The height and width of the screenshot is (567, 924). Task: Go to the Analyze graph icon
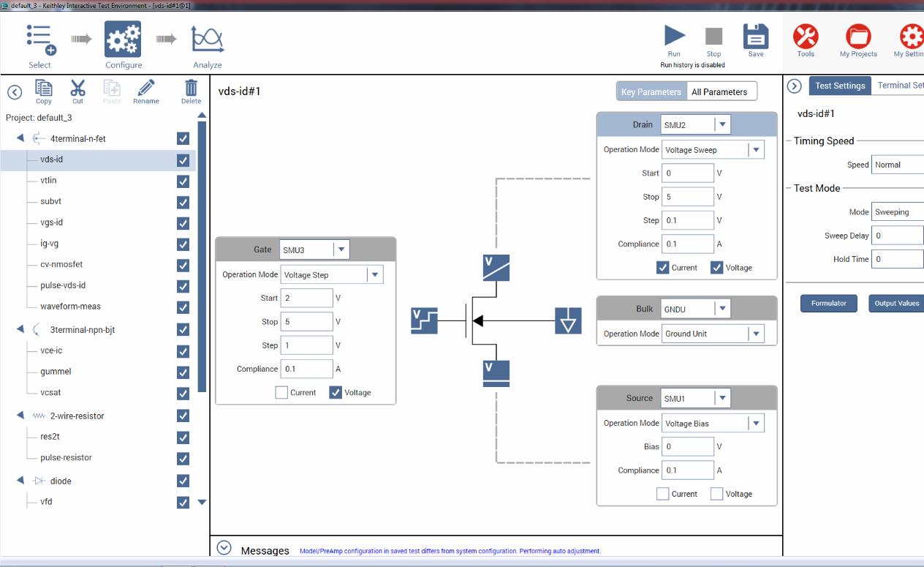pos(208,40)
